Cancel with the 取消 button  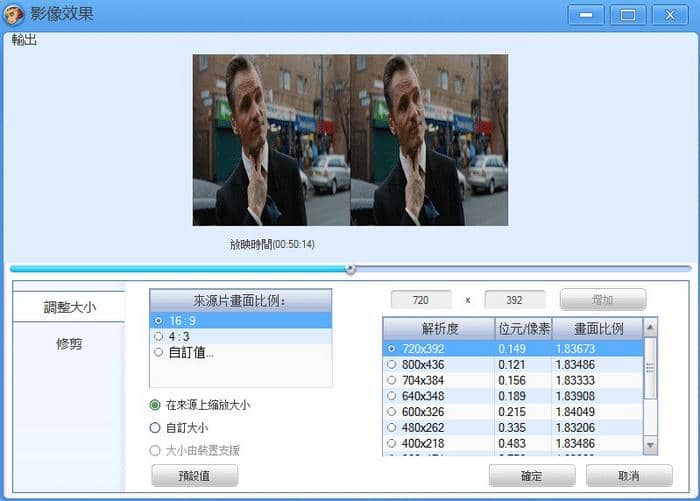[629, 476]
